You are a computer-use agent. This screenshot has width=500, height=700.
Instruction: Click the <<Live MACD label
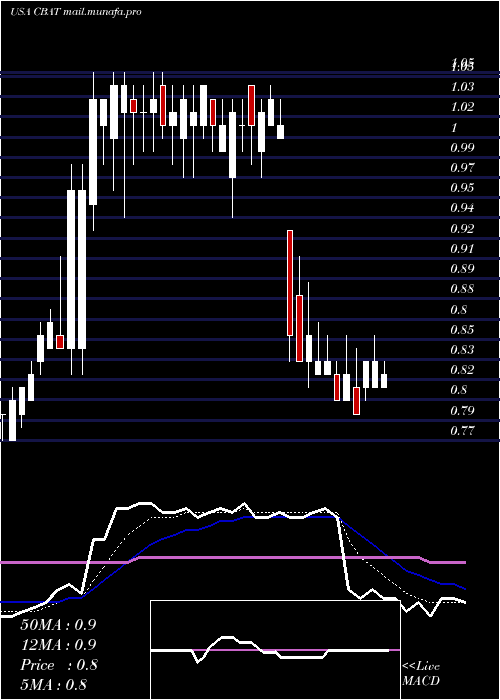pyautogui.click(x=421, y=674)
